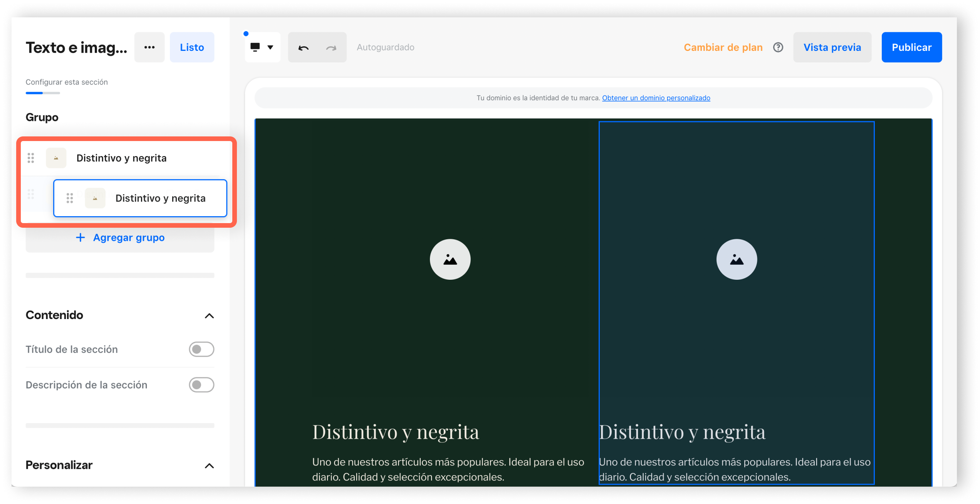Click the redo arrow icon
Image resolution: width=980 pixels, height=504 pixels.
pyautogui.click(x=331, y=48)
